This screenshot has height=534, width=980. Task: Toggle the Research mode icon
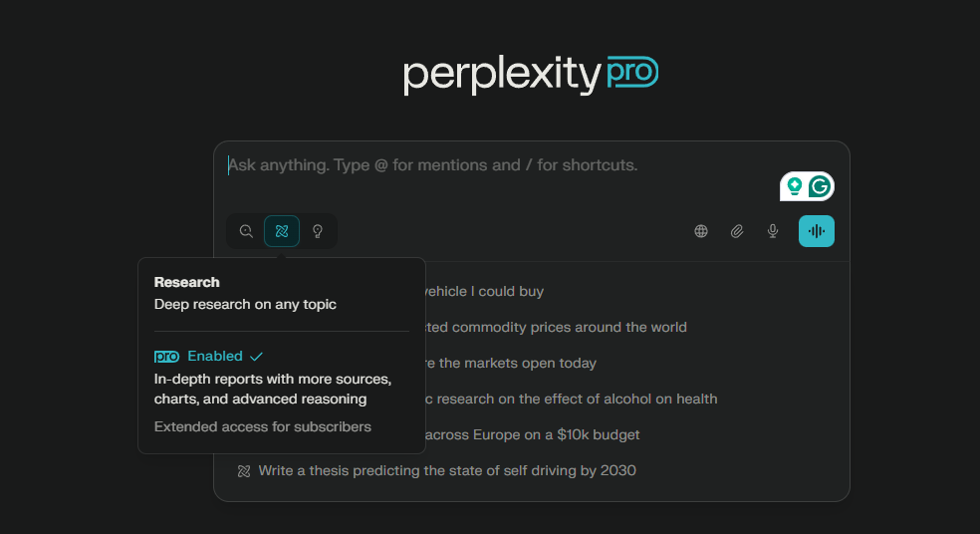282,231
